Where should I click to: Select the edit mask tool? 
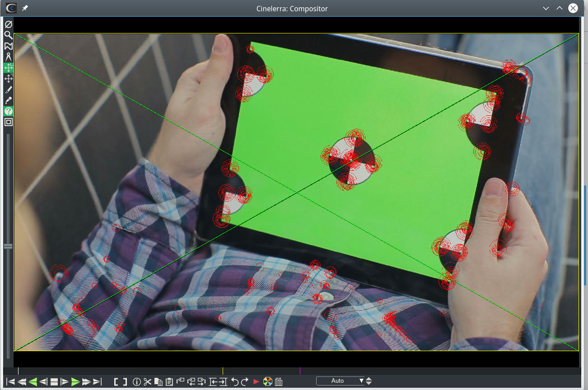tap(8, 46)
